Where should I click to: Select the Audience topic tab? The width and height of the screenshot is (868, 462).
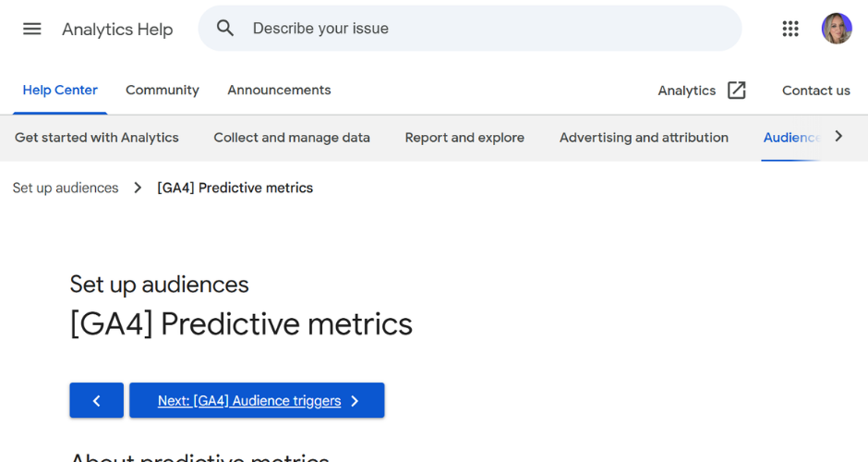click(791, 138)
